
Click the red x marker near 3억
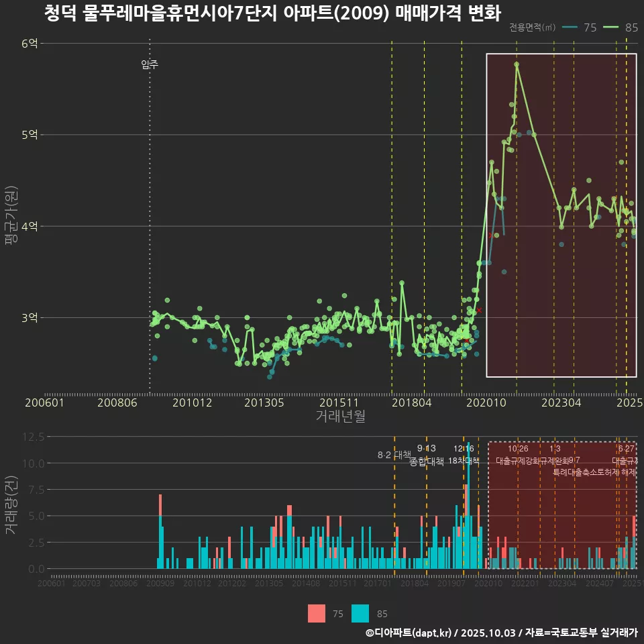pyautogui.click(x=480, y=310)
